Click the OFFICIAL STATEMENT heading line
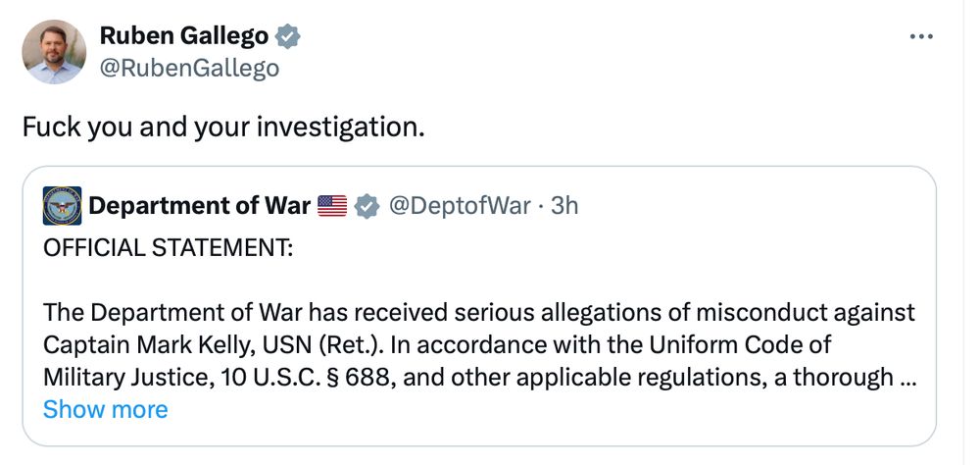Viewport: 980px width, 465px height. [168, 248]
